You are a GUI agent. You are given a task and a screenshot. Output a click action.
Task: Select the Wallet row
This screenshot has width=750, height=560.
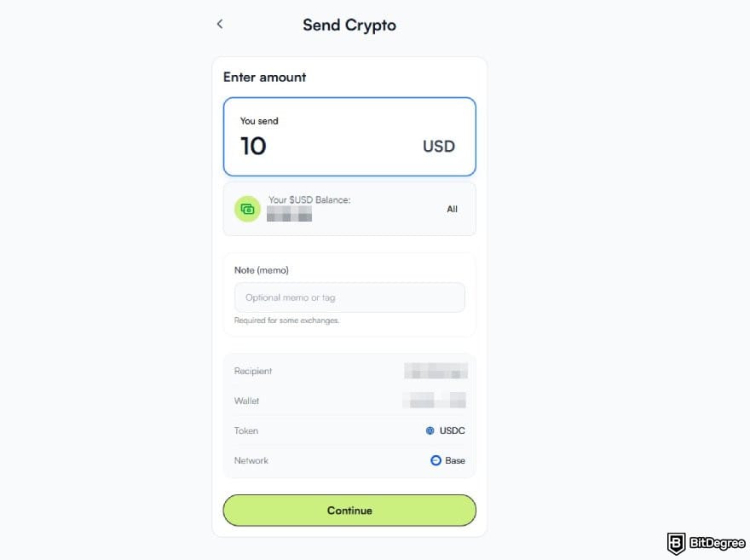click(349, 401)
